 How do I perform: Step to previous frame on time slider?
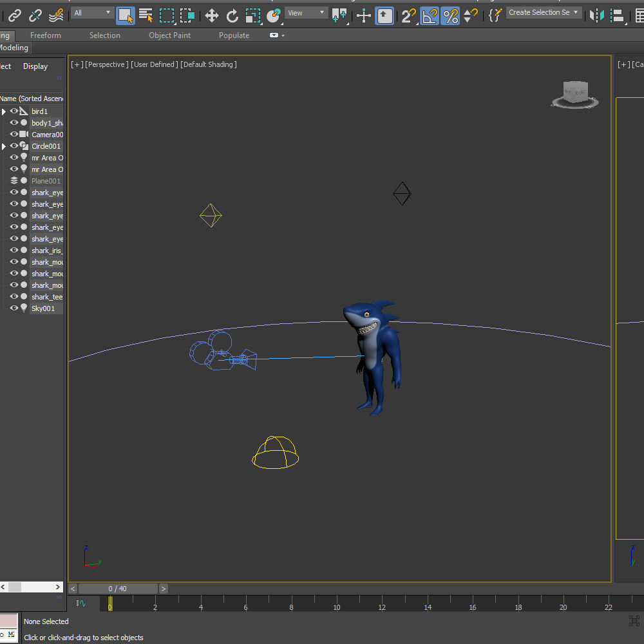[x=73, y=589]
